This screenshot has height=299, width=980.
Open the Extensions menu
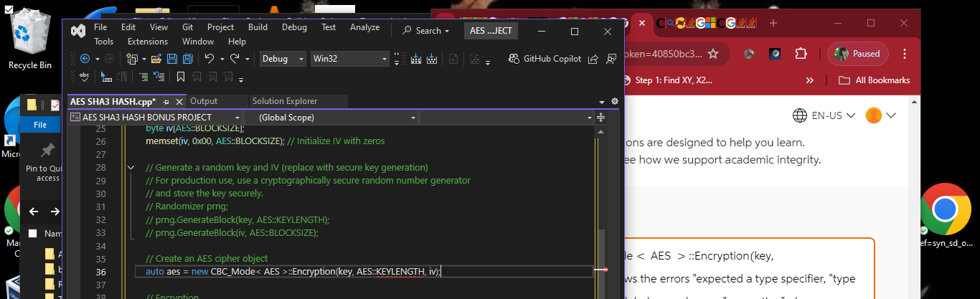148,42
